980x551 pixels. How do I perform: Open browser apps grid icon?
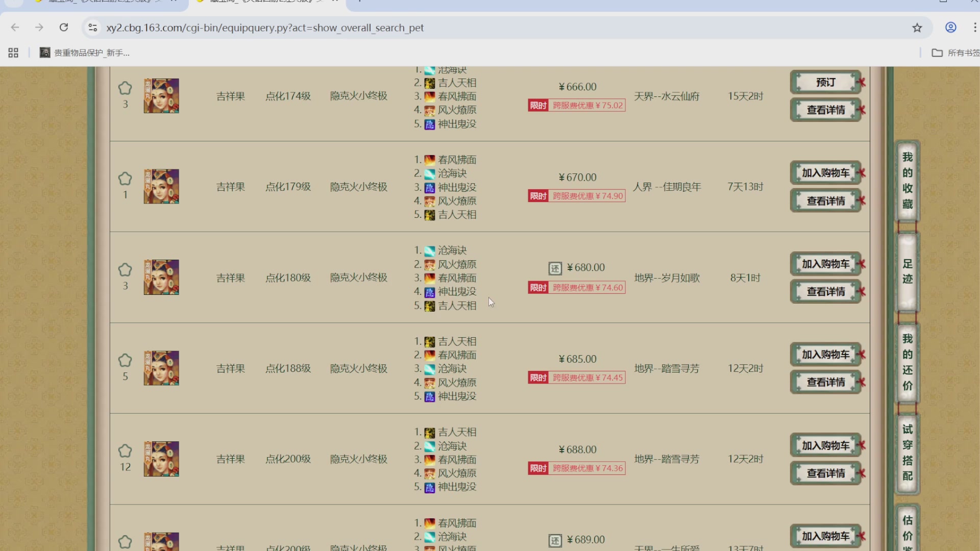coord(13,53)
